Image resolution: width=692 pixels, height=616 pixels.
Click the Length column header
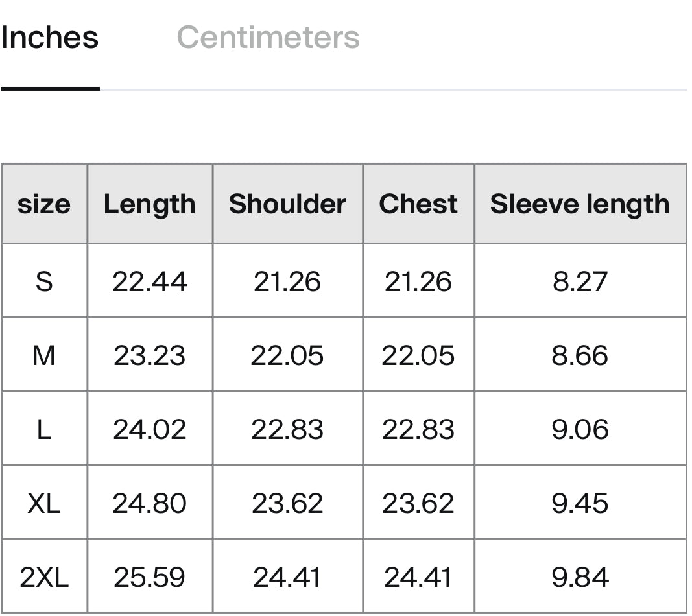150,204
